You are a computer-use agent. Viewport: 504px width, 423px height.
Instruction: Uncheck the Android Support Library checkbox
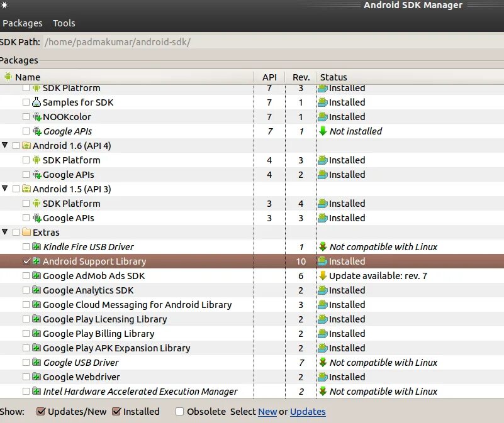click(x=26, y=261)
